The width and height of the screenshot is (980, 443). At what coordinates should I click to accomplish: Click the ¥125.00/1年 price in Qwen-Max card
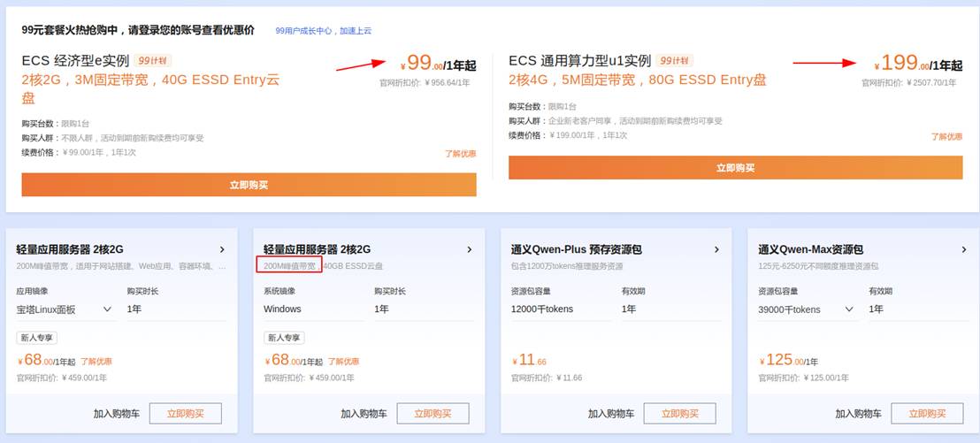(791, 361)
